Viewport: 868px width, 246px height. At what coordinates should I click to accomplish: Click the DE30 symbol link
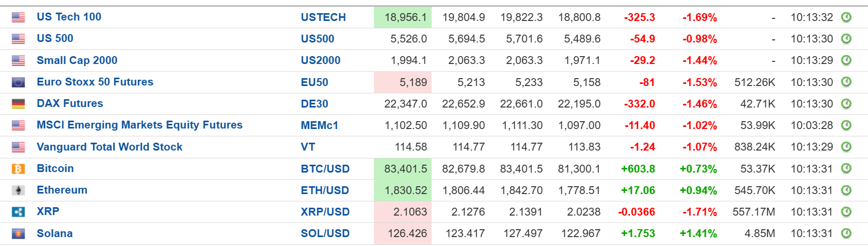click(315, 104)
